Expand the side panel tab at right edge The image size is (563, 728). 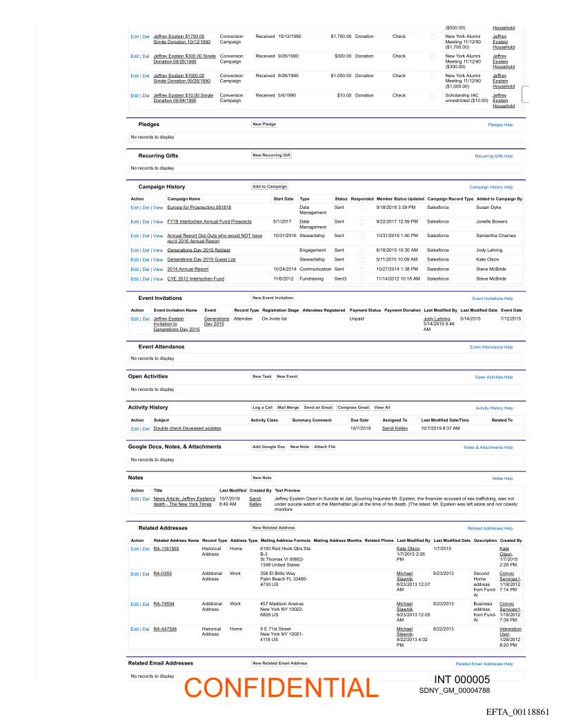(526, 94)
